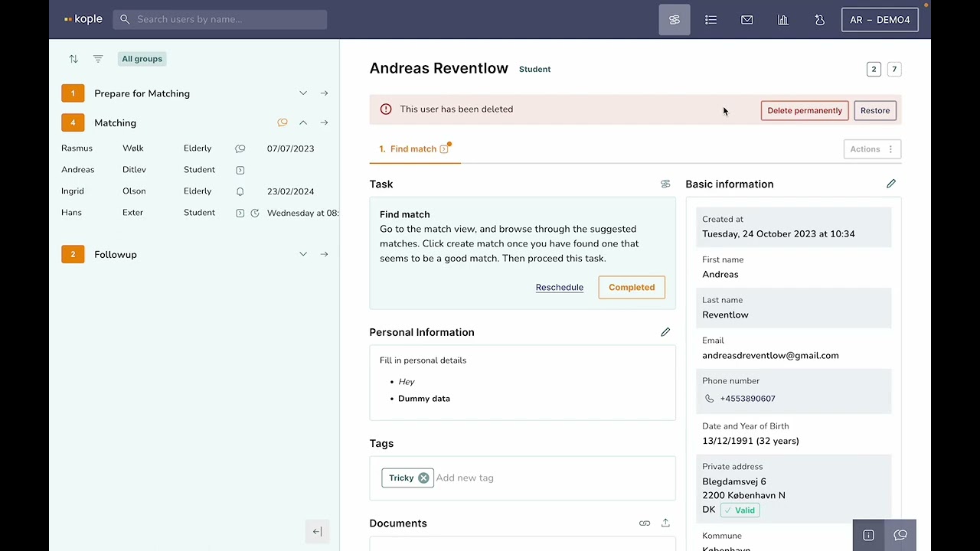Click the list view icon in header

click(x=710, y=20)
